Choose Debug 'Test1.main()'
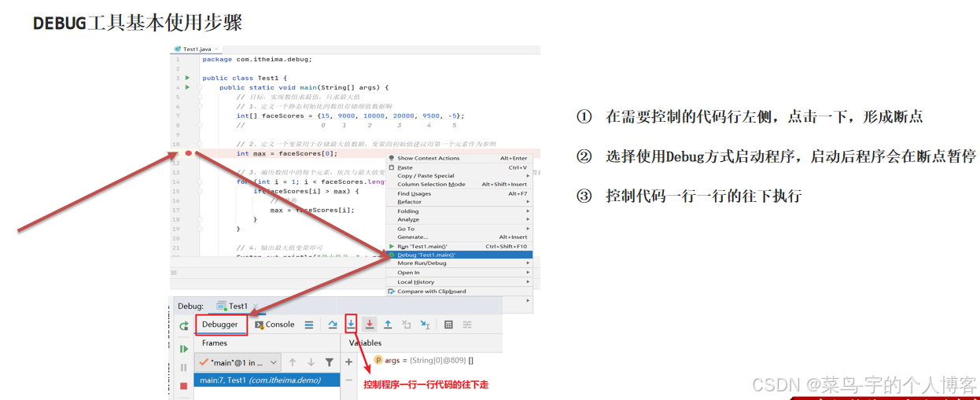 (x=460, y=255)
